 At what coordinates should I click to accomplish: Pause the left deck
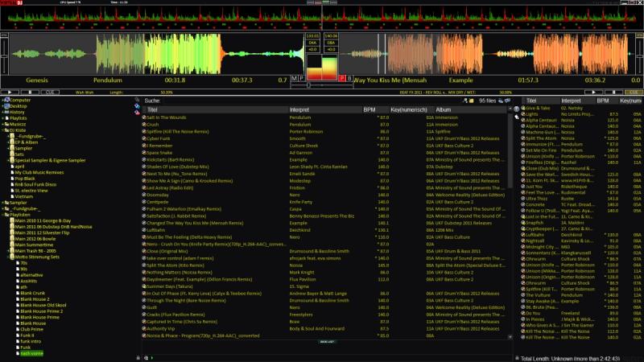[x=30, y=93]
